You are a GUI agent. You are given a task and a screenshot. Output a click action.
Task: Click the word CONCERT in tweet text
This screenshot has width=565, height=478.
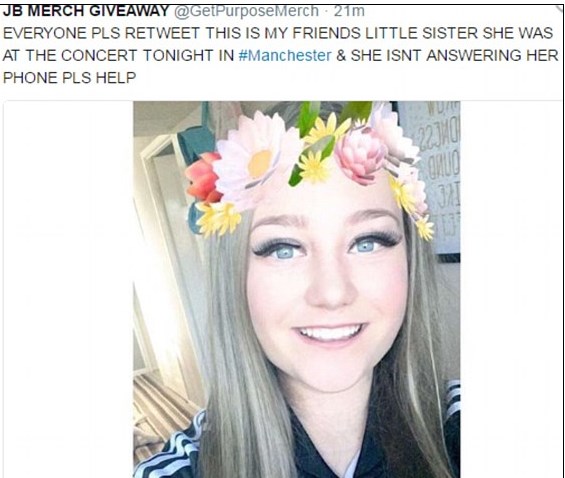pyautogui.click(x=99, y=55)
